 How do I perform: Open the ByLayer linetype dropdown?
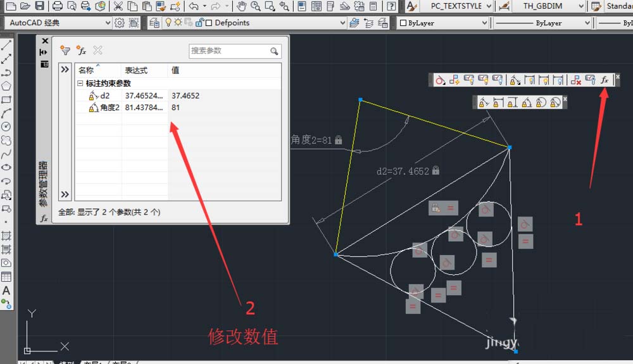click(x=587, y=23)
